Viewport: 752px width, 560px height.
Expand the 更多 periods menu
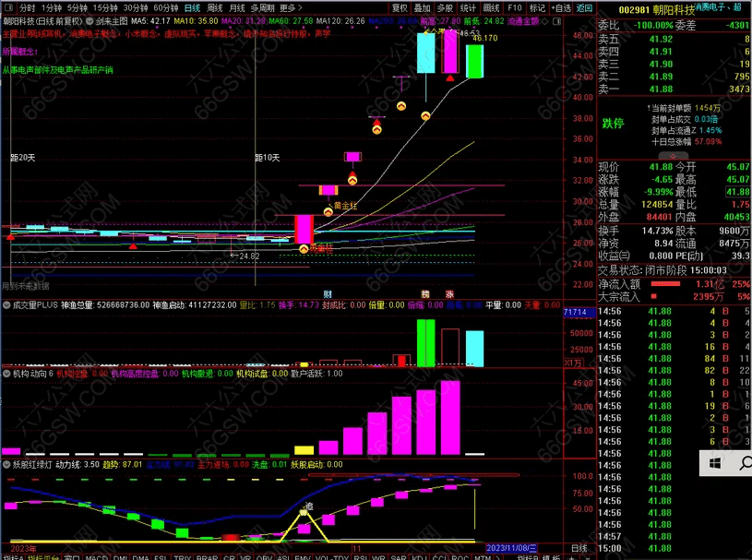pos(291,7)
